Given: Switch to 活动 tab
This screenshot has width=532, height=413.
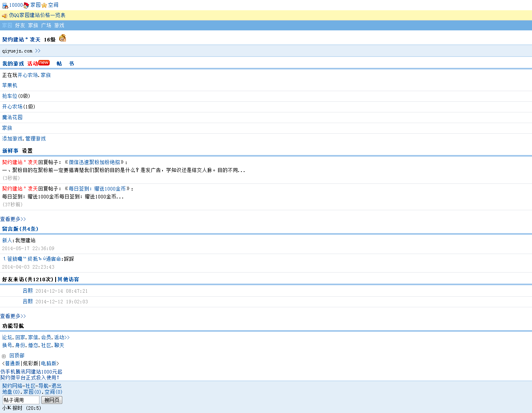Looking at the screenshot, I should (x=33, y=64).
